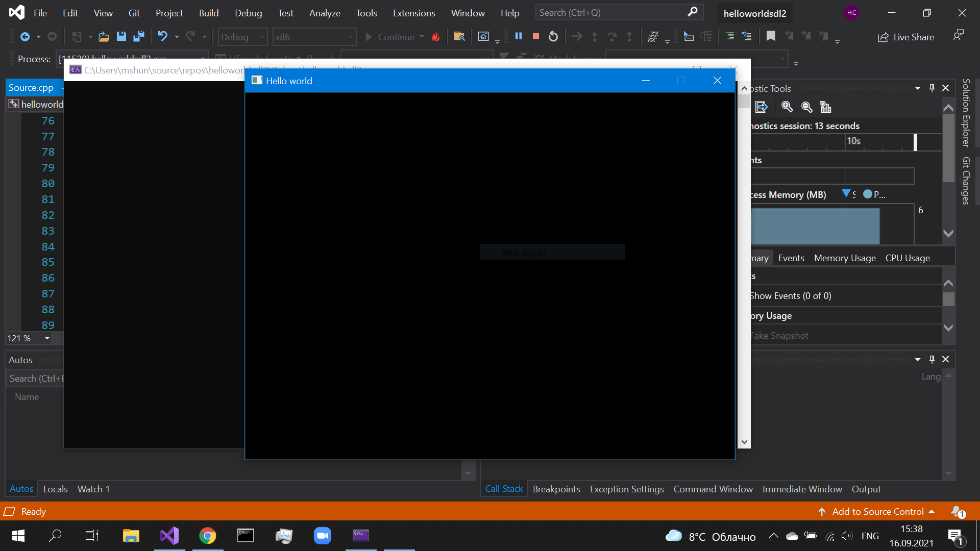Click the Send Feedback person icon

tap(959, 36)
